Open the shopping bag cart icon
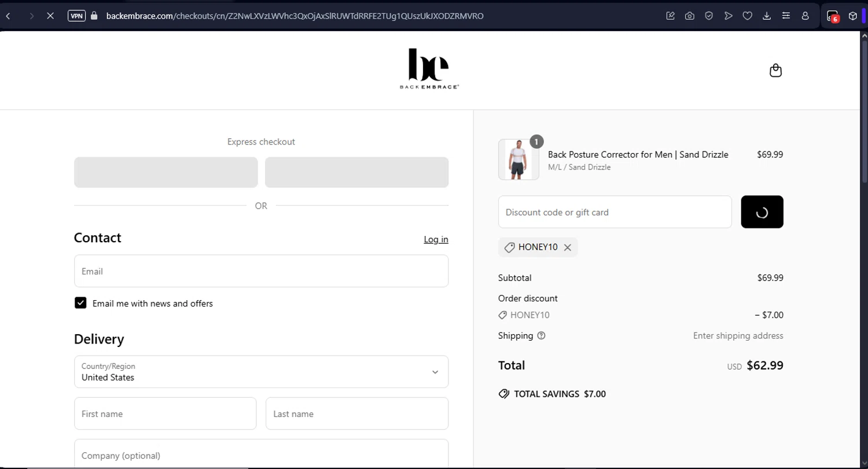Screen dimensions: 868x469 click(775, 71)
